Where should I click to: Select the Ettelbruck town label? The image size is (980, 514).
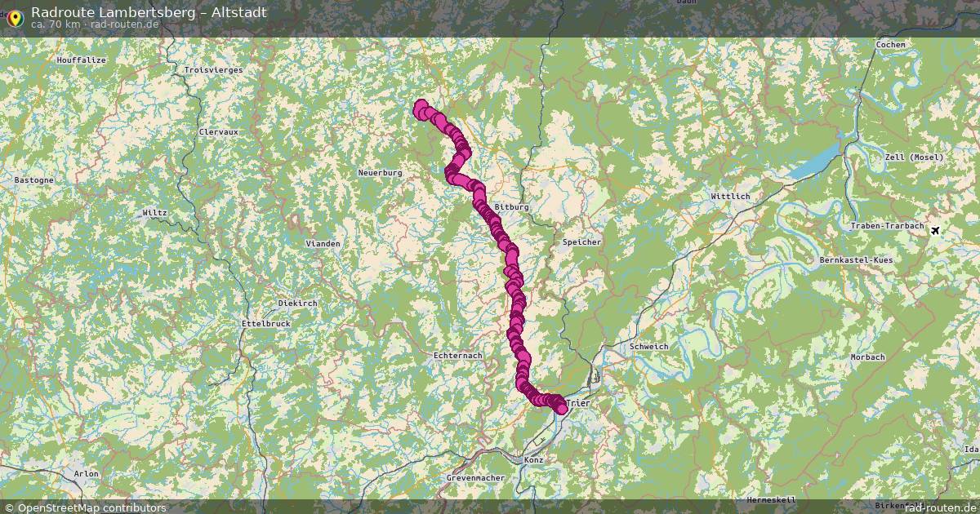(266, 324)
